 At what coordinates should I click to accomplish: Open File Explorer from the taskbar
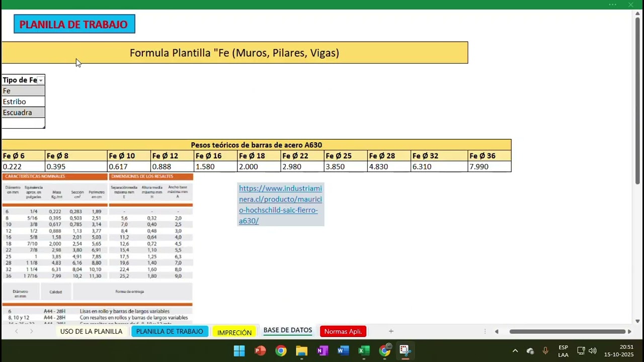pyautogui.click(x=301, y=350)
